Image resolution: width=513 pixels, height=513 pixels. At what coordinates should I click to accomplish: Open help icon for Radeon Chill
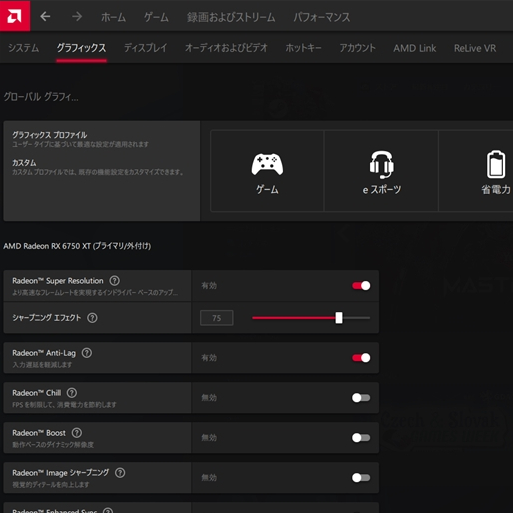coord(72,393)
